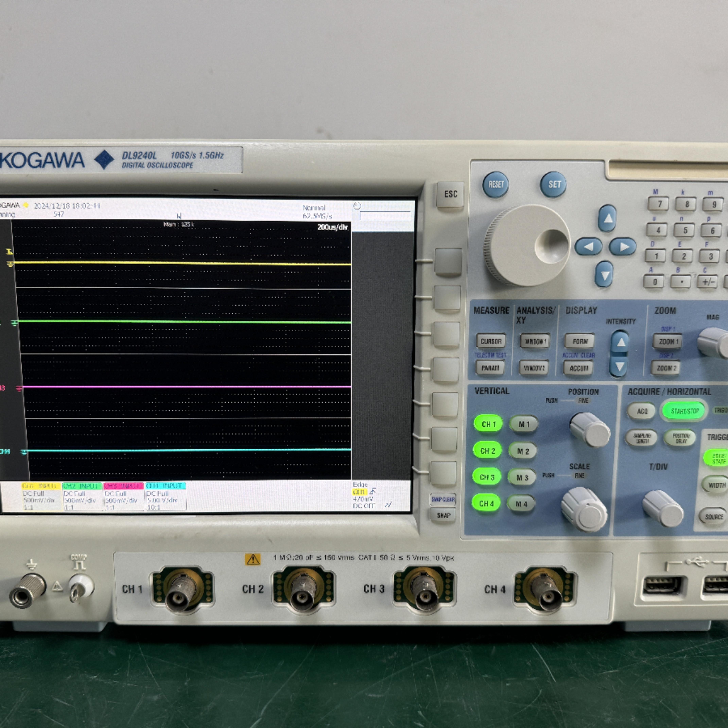Open the CURSOR measurement menu
This screenshot has height=728, width=728.
(491, 341)
